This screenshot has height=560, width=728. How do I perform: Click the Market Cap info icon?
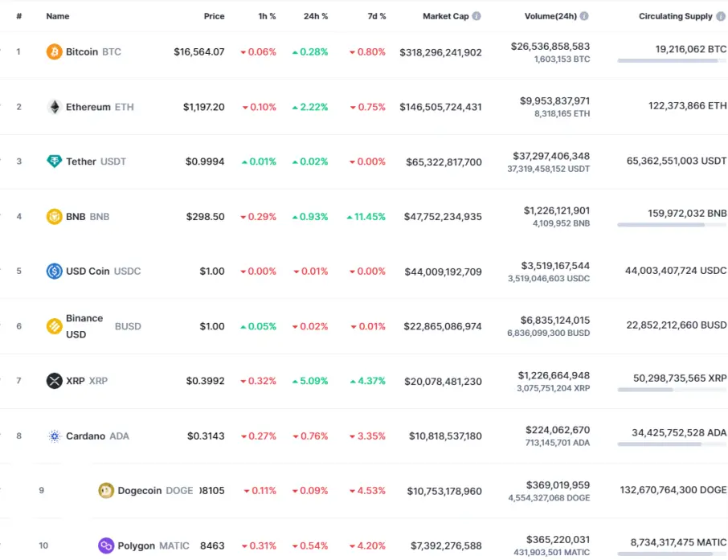click(476, 16)
